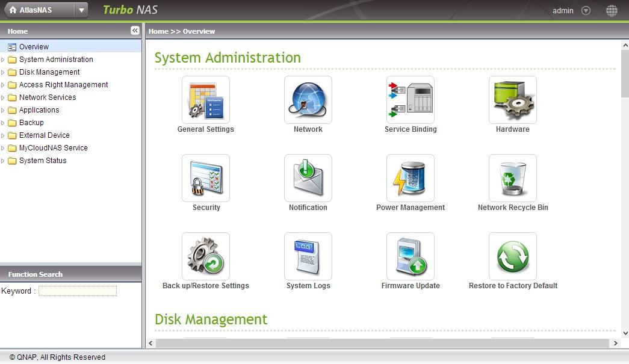This screenshot has height=364, width=629.
Task: Click the AtlasNAS home icon
Action: click(x=13, y=10)
